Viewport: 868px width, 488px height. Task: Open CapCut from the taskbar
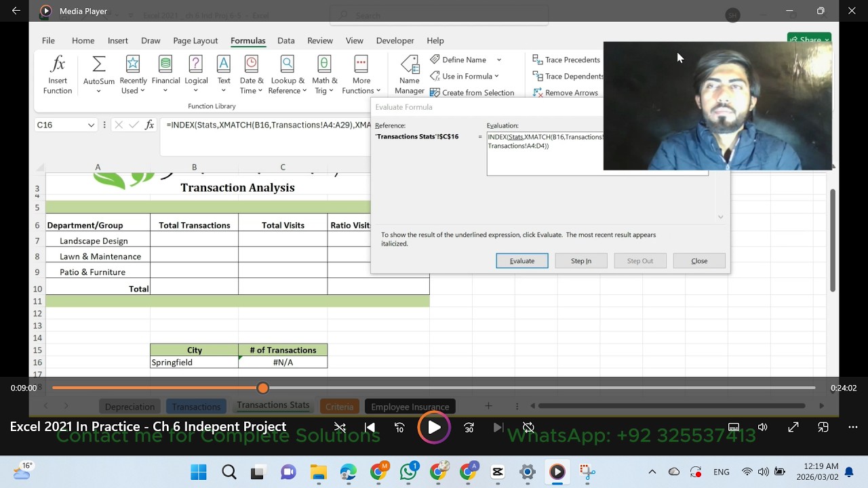coord(497,472)
